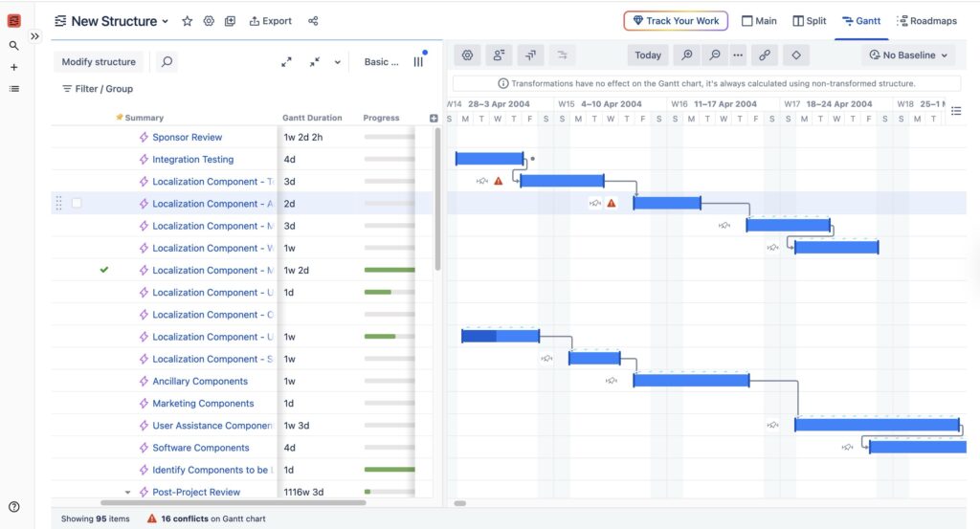This screenshot has width=980, height=529.
Task: Collapse the Post-Project Review row
Action: point(127,492)
